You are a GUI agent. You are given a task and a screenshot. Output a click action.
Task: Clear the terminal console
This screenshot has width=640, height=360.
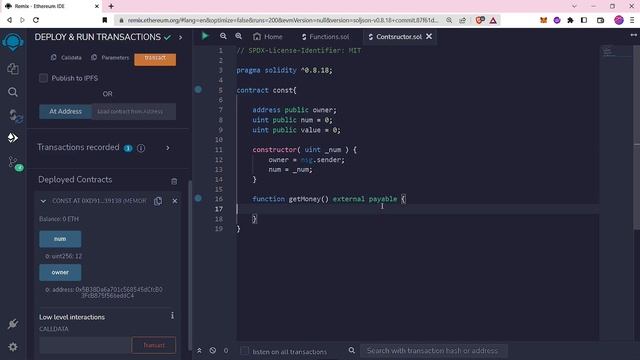click(213, 351)
